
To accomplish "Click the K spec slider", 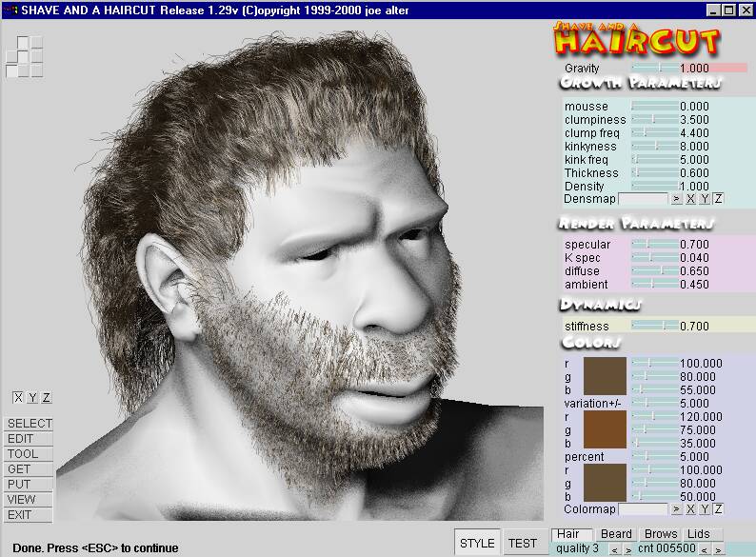I will tap(655, 258).
